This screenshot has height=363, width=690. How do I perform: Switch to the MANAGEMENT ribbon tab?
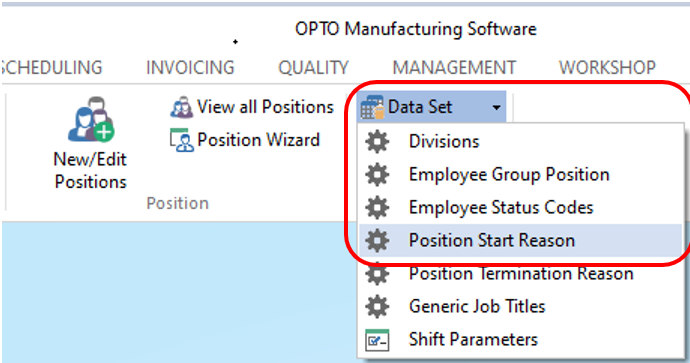(454, 68)
